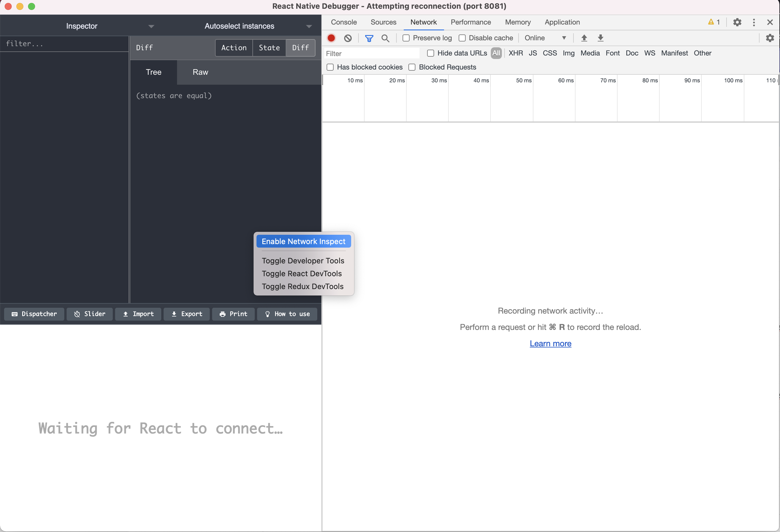Open the Online throttling dropdown
Viewport: 780px width, 532px height.
tap(545, 38)
